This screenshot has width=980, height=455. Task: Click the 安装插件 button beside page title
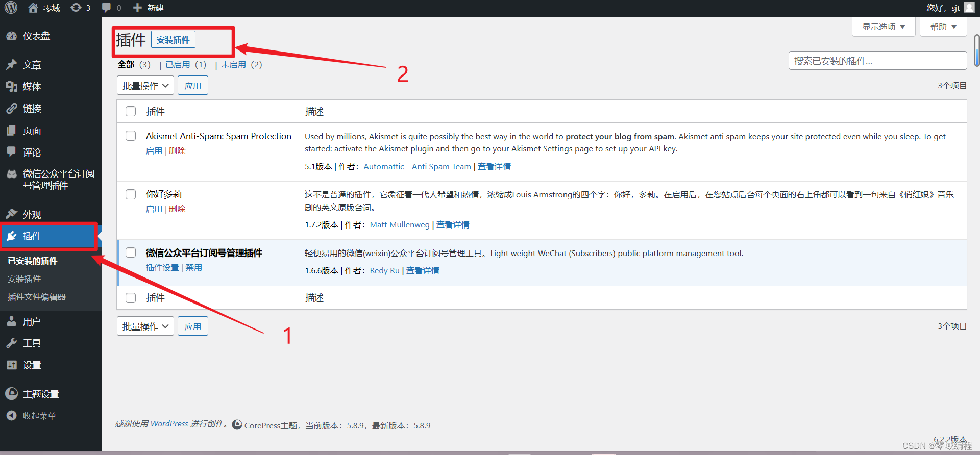[173, 39]
